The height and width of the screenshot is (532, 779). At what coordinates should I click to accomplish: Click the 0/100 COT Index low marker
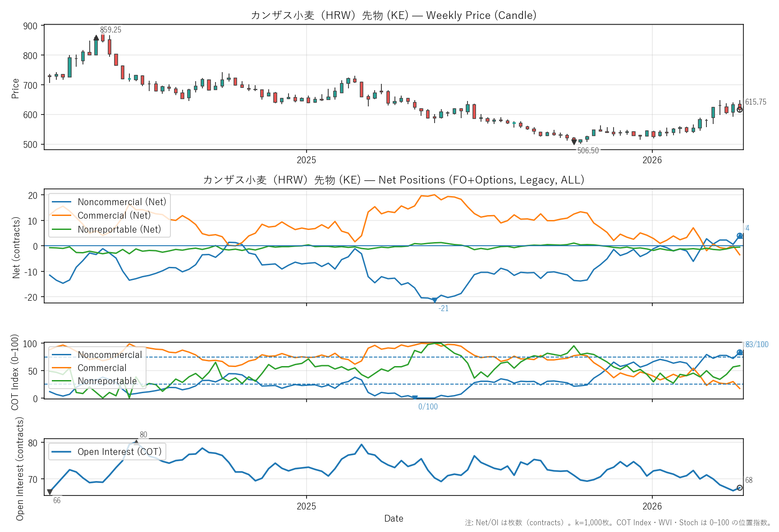pyautogui.click(x=415, y=398)
